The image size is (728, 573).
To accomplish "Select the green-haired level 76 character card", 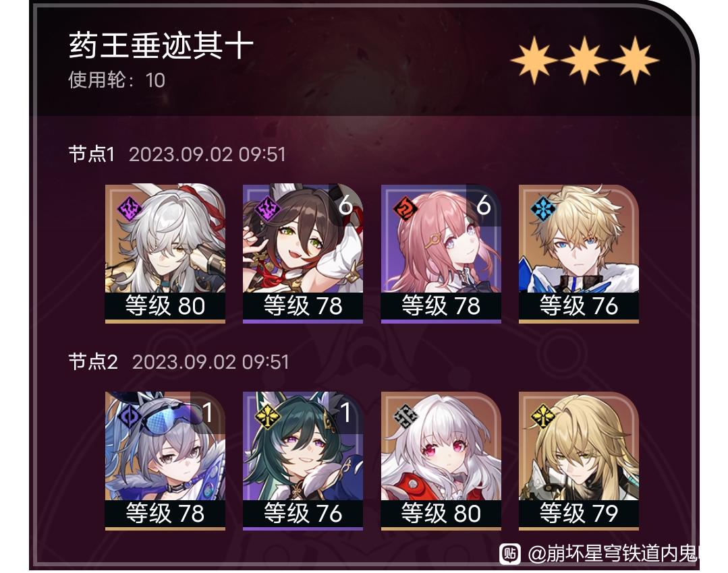I will coord(303,460).
